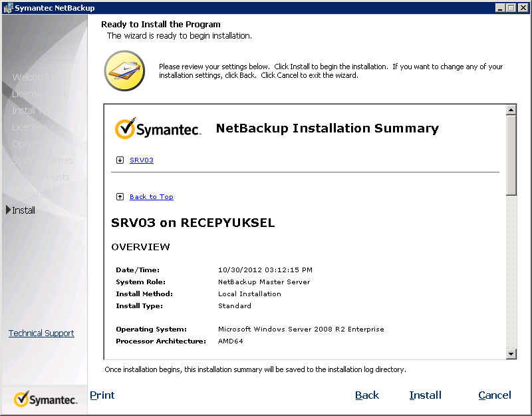532x416 pixels.
Task: Click the 'Install Method:' label
Action: click(144, 294)
